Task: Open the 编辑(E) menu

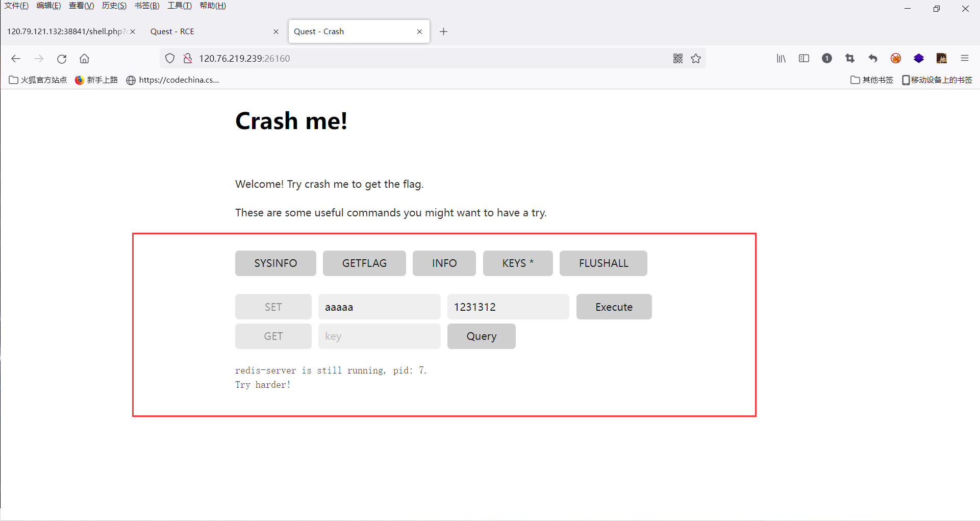Action: (48, 6)
